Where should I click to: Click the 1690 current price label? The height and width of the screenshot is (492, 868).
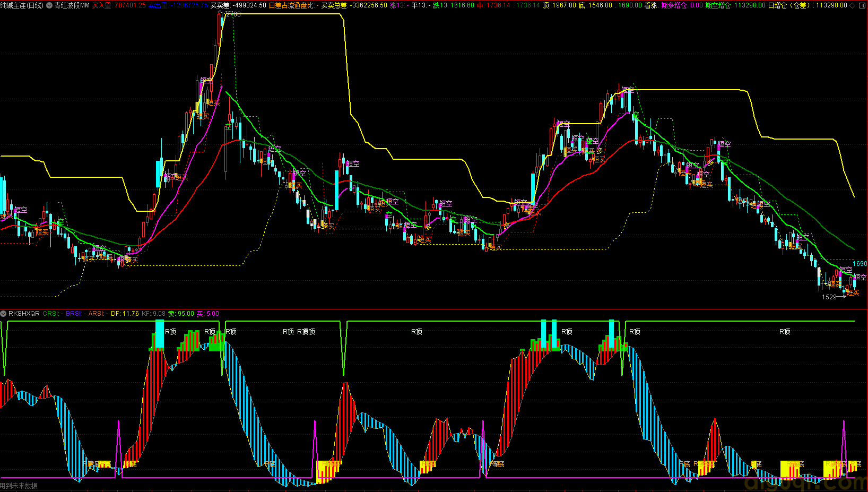click(x=860, y=264)
